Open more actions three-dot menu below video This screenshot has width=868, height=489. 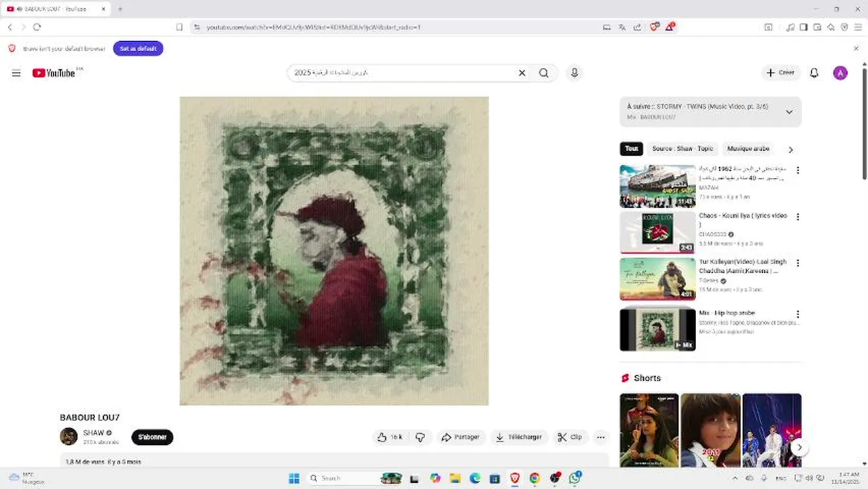(x=600, y=437)
